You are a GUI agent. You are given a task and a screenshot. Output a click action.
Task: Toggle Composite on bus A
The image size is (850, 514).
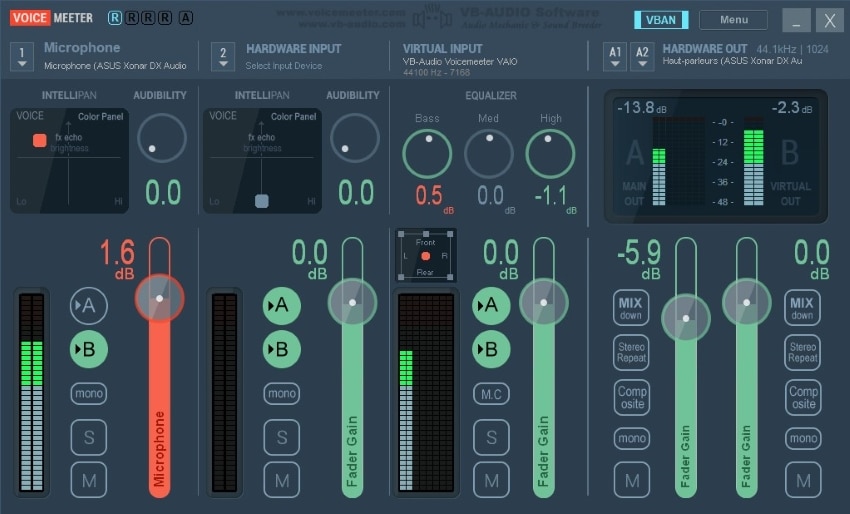tap(632, 397)
